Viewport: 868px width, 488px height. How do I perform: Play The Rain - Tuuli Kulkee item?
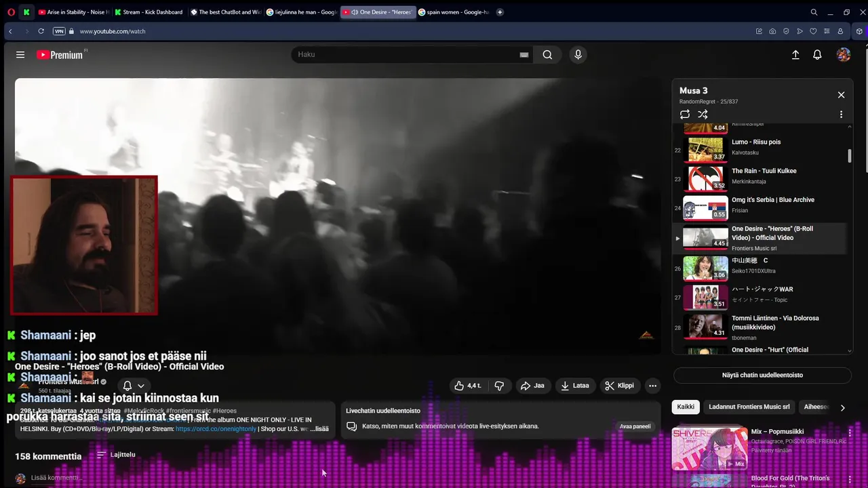point(759,179)
